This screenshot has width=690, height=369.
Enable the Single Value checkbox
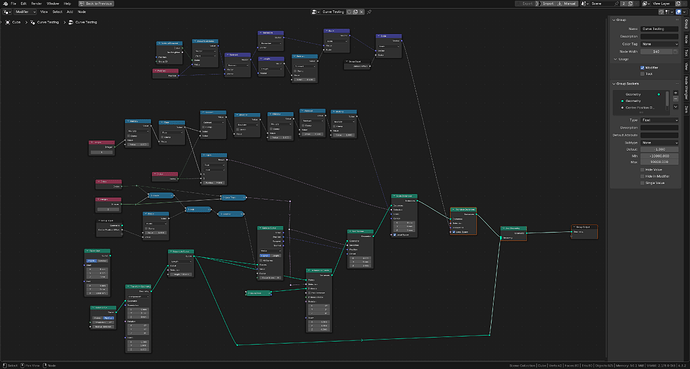click(x=642, y=183)
